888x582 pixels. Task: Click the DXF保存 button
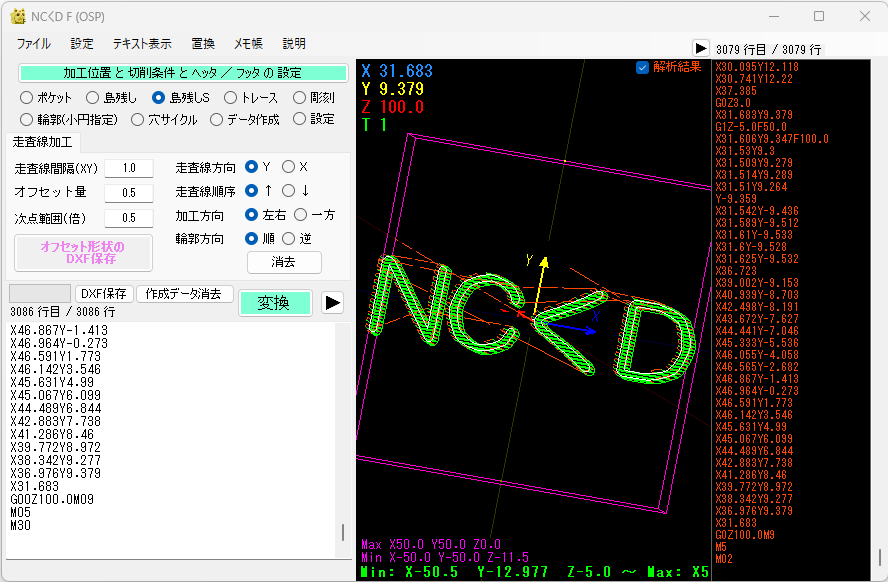(104, 294)
